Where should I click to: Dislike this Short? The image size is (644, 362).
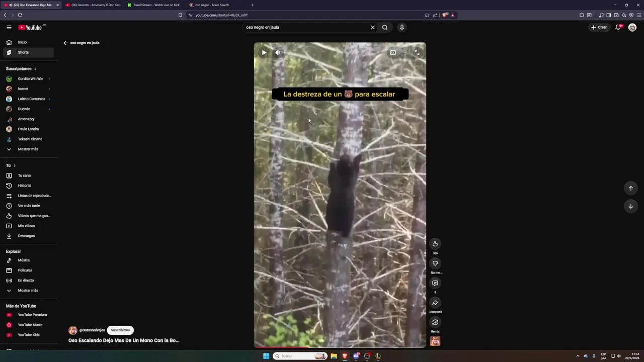(435, 263)
